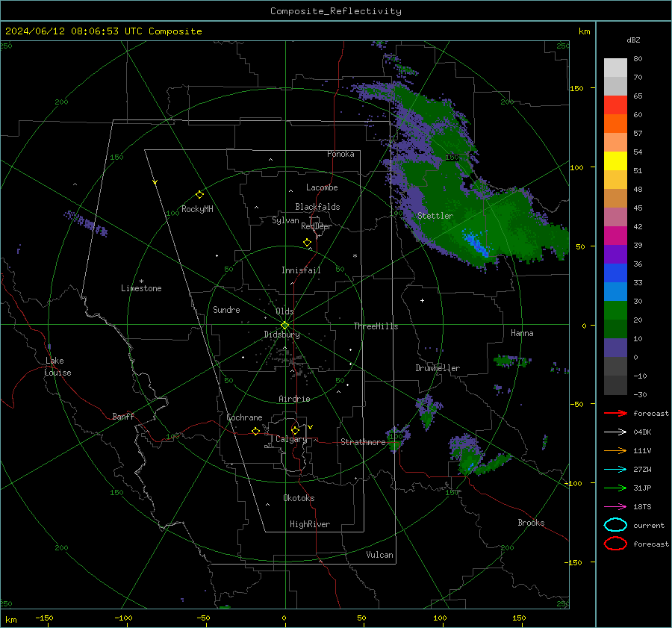Click the green 30 dBZ color swatch

pos(615,310)
